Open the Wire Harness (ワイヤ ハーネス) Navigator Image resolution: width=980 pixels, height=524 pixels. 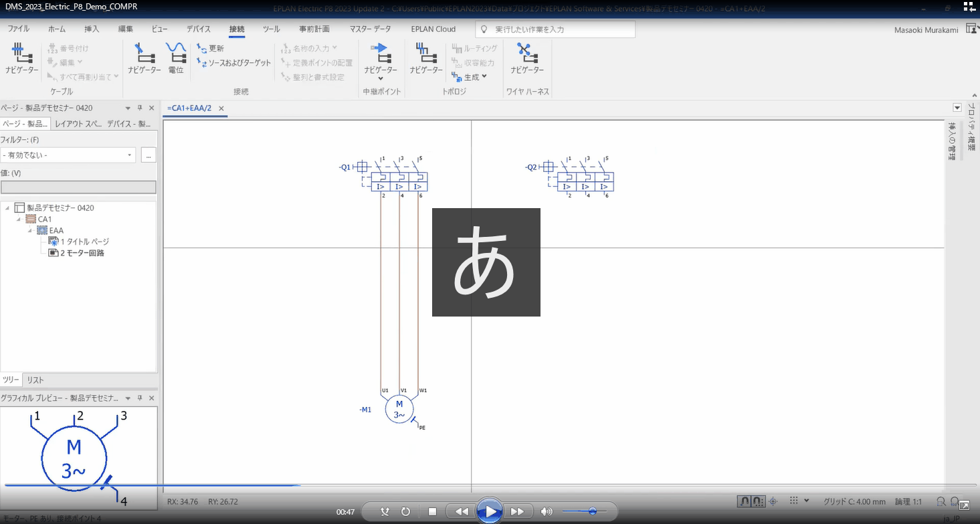(526, 58)
